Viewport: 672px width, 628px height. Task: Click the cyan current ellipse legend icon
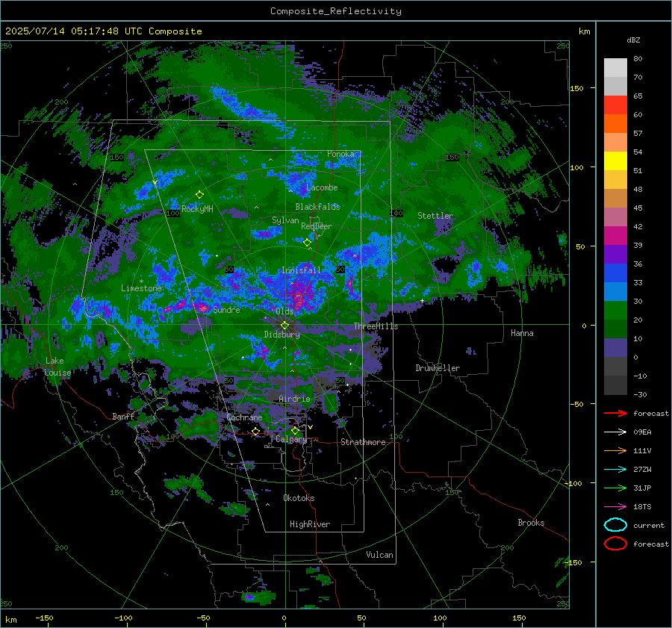click(x=615, y=525)
